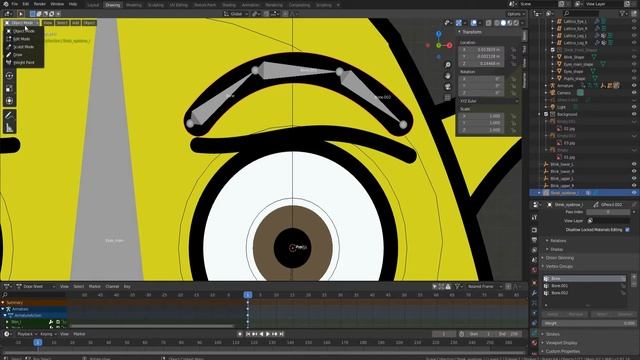
Task: Open the viewport Select menu
Action: click(62, 23)
